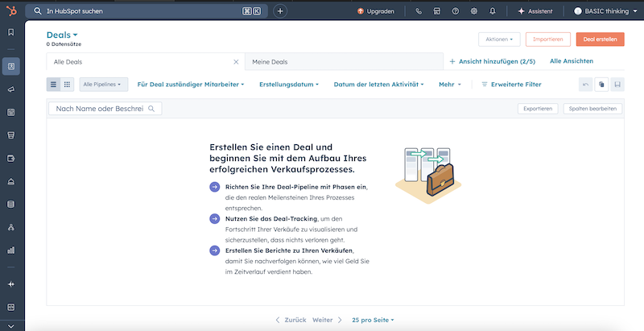Click arrow beside Richten Sie Ihre Deal-Pipeline
644x331 pixels.
click(214, 188)
